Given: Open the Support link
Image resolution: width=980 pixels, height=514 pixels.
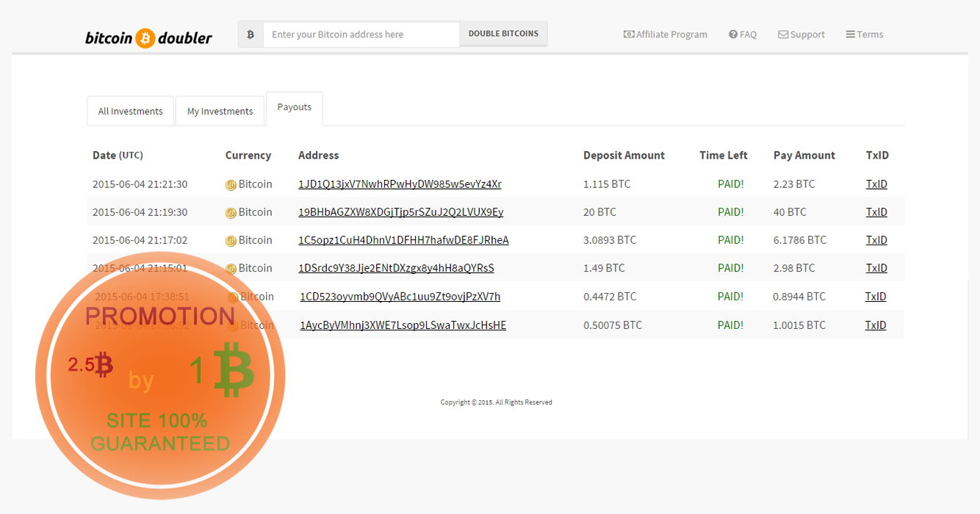Looking at the screenshot, I should [801, 35].
